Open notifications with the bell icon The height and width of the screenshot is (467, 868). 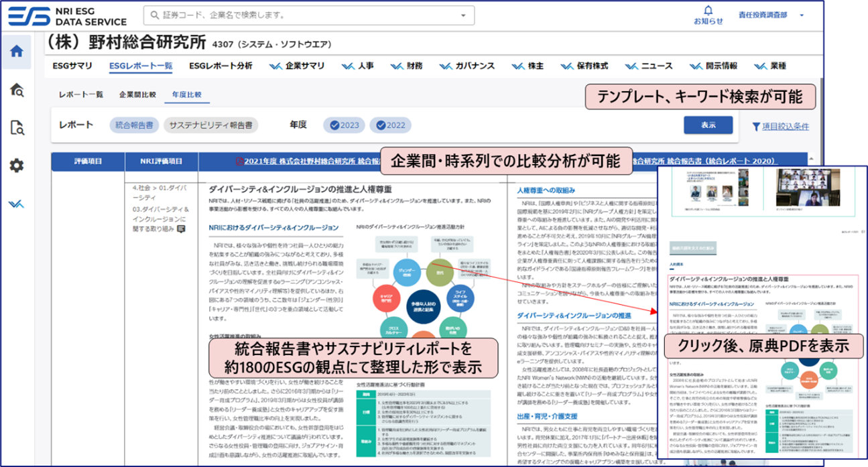pos(708,9)
